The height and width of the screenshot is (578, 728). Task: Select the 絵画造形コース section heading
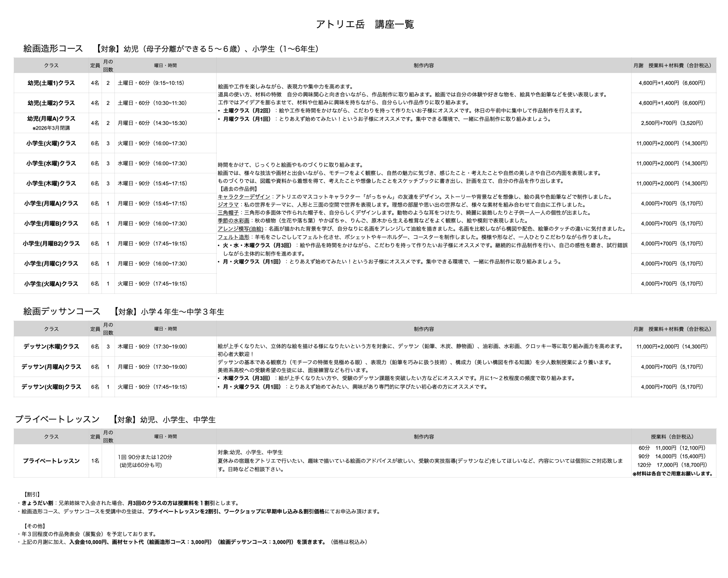click(53, 49)
